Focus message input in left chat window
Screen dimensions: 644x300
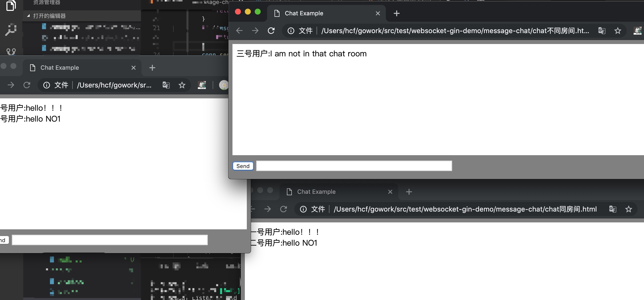pyautogui.click(x=110, y=240)
